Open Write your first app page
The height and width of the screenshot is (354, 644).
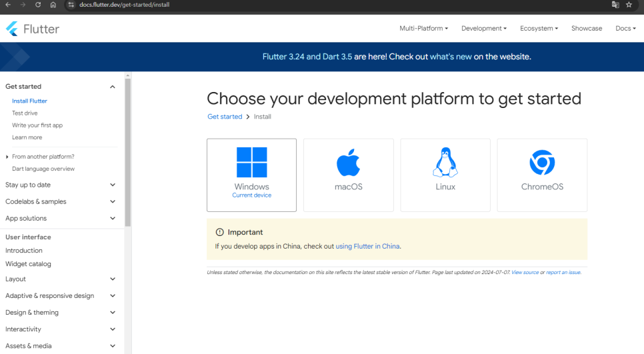[37, 125]
